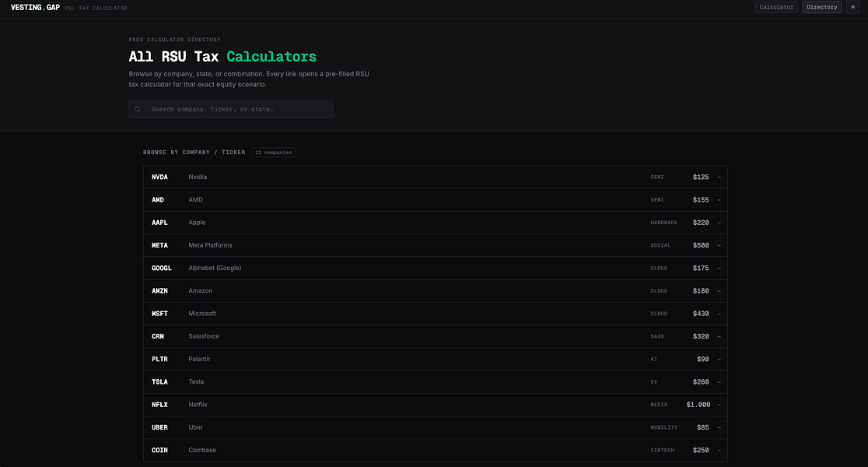Screen dimensions: 868x467
Task: Click the Palantir company name
Action: point(199,359)
